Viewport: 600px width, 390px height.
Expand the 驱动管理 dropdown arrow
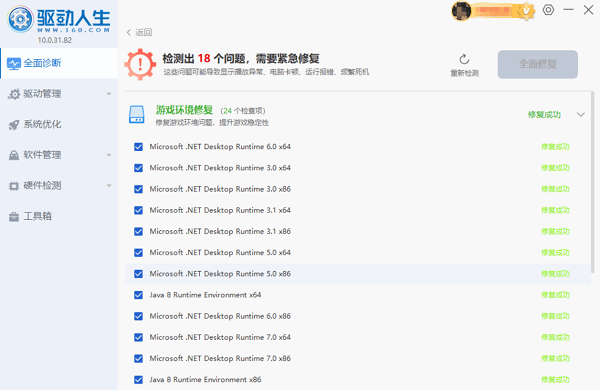109,94
